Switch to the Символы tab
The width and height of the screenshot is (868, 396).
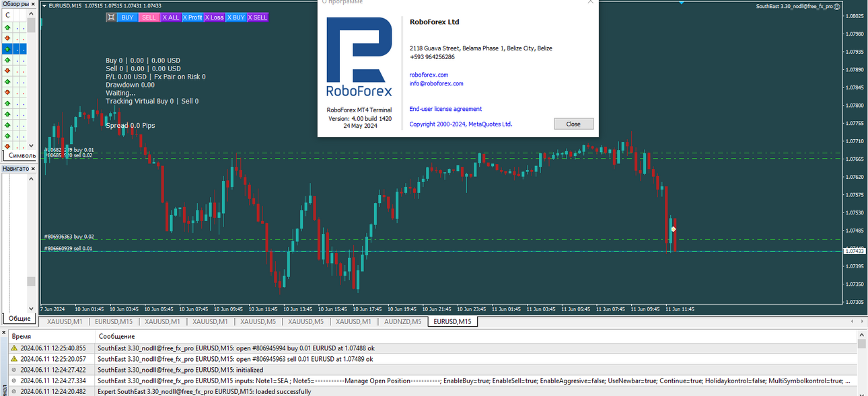coord(21,155)
